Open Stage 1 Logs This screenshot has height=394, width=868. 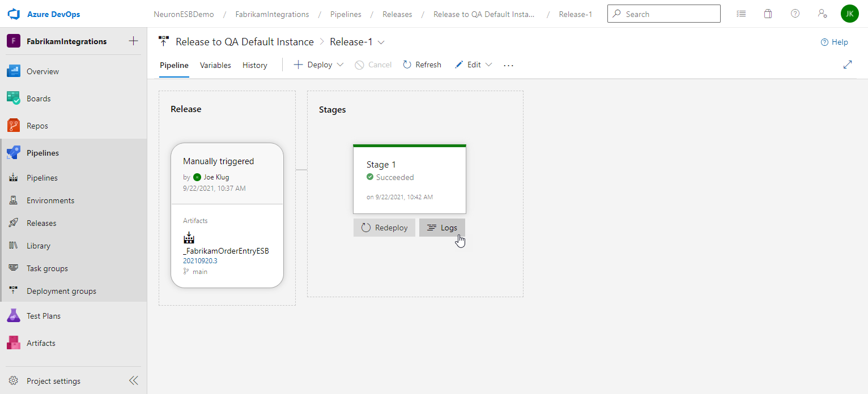pyautogui.click(x=442, y=228)
